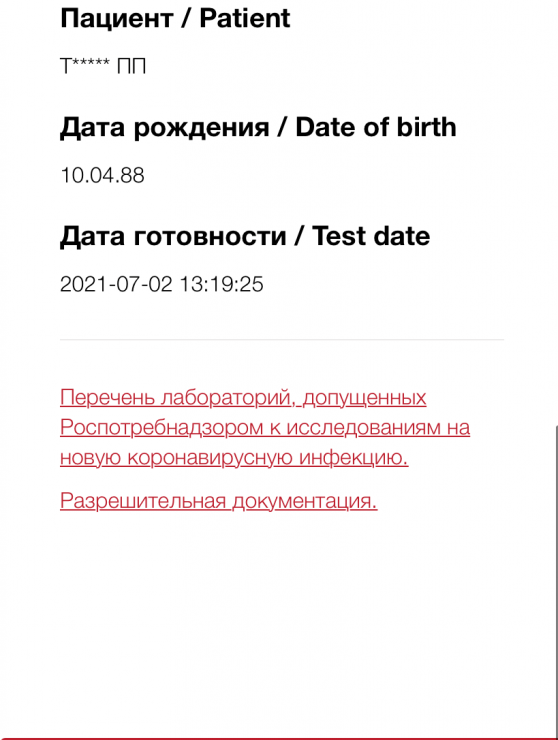
Task: Click the "новую коронавирусную инфекцию" link line
Action: [234, 457]
